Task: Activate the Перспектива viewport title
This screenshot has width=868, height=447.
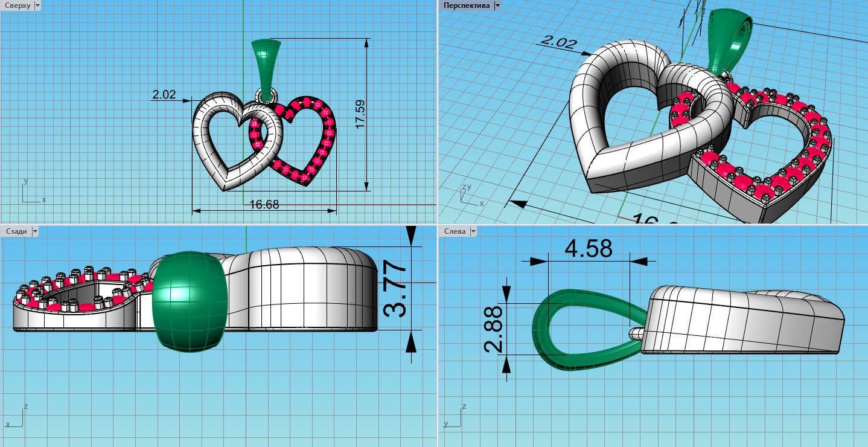Action: point(467,5)
